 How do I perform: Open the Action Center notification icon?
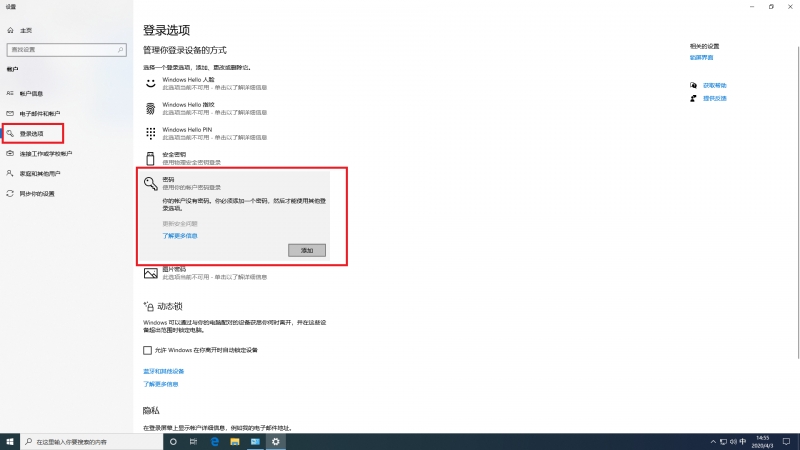pyautogui.click(x=786, y=442)
